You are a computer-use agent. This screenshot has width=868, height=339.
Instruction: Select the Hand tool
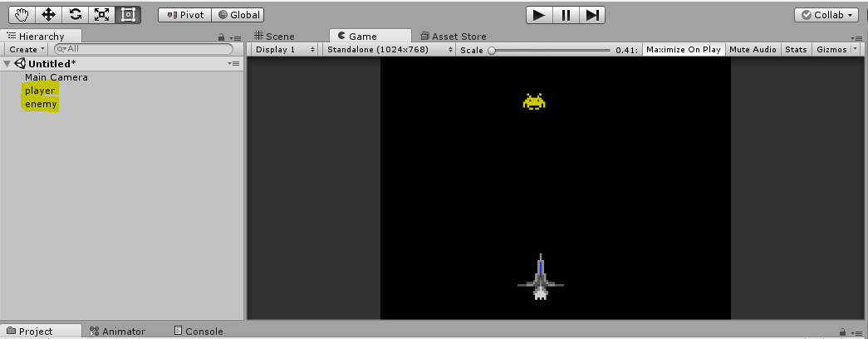pyautogui.click(x=22, y=15)
